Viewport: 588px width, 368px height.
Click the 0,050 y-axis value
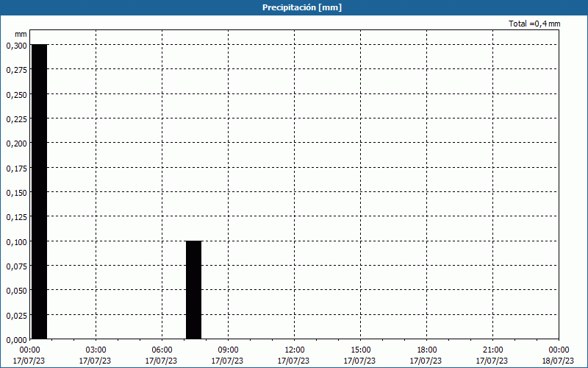tap(16, 291)
